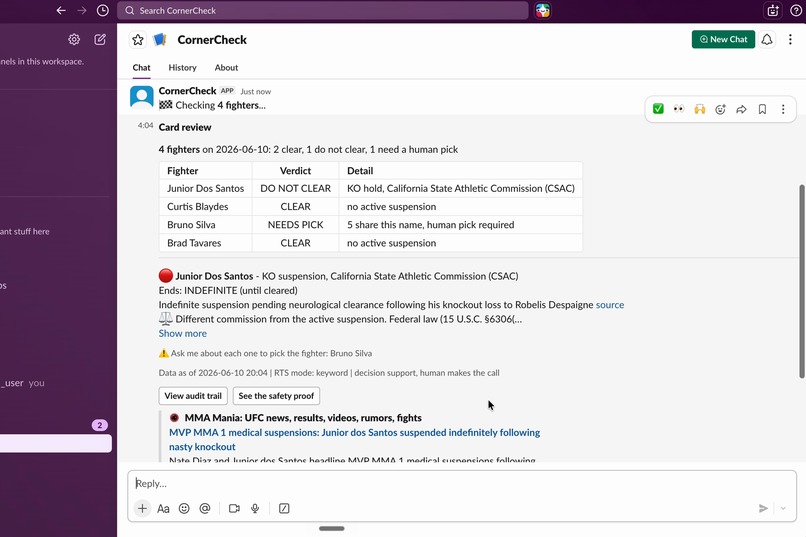
Task: Go back with the left arrow
Action: tap(61, 10)
